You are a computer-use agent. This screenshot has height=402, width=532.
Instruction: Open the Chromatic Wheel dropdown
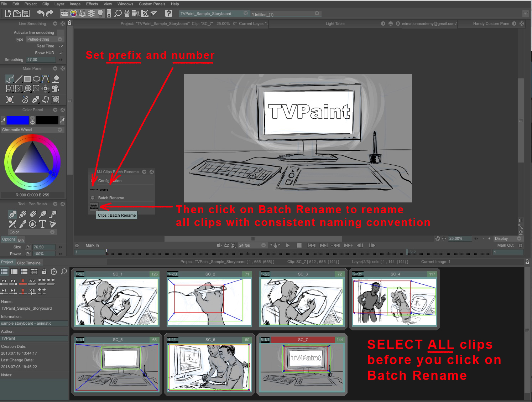[32, 130]
